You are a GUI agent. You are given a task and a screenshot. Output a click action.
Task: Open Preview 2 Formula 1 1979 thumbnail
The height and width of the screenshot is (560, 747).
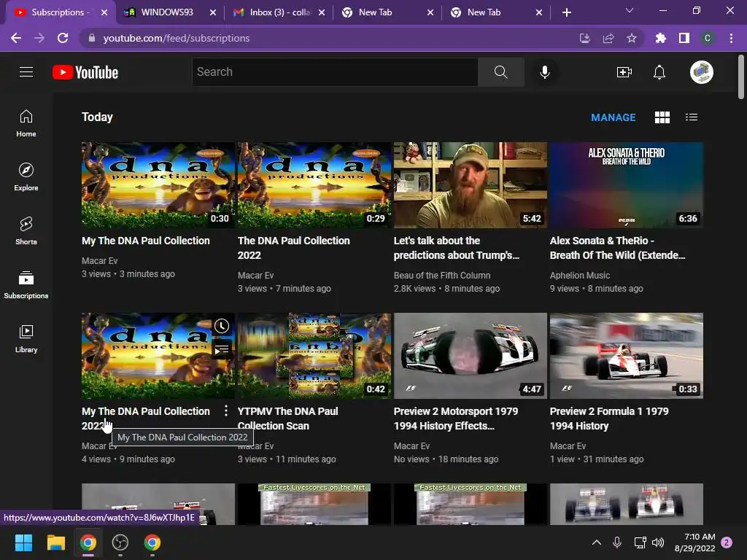click(627, 356)
